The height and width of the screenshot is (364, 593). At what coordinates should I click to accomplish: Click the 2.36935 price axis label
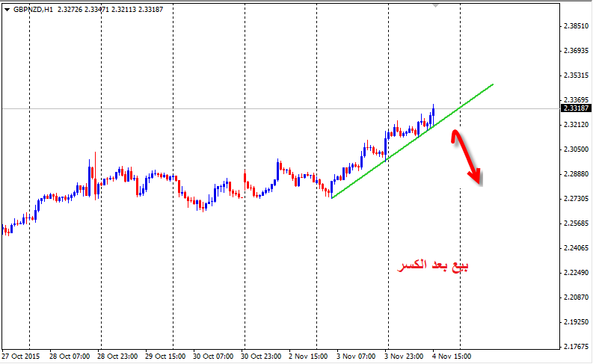pyautogui.click(x=576, y=50)
